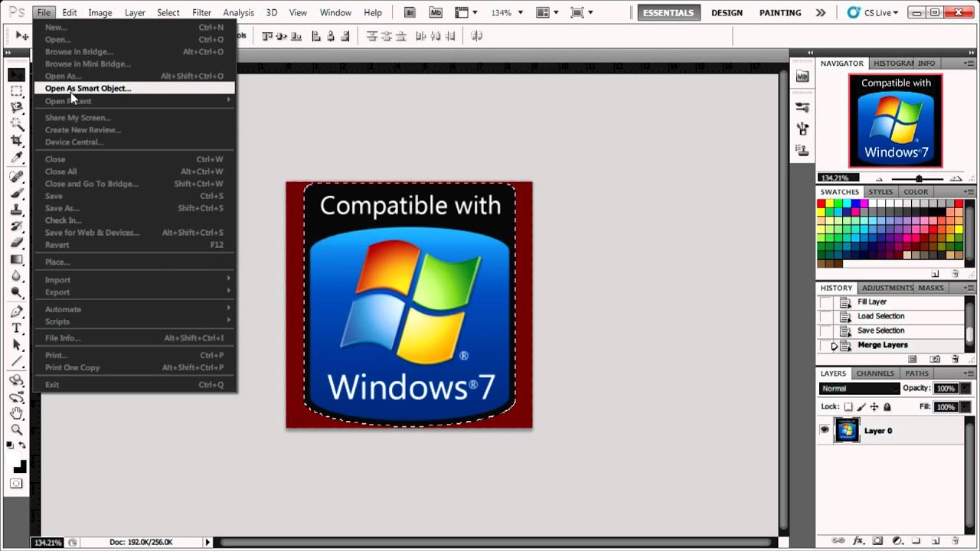Set history brush source for Load Selection
The image size is (980, 551).
point(826,316)
